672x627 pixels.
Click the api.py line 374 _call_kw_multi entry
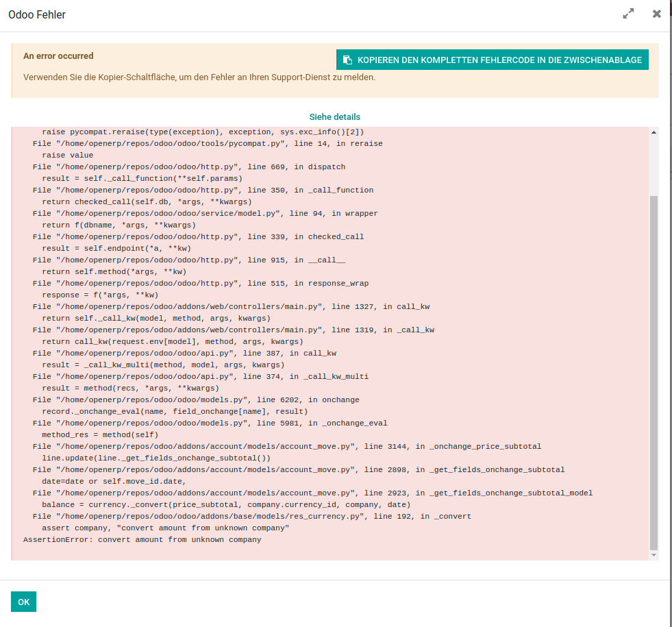201,377
